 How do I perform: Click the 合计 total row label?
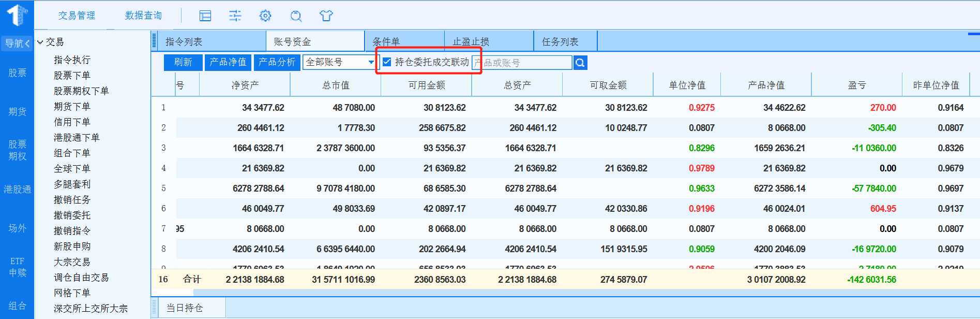coord(192,279)
